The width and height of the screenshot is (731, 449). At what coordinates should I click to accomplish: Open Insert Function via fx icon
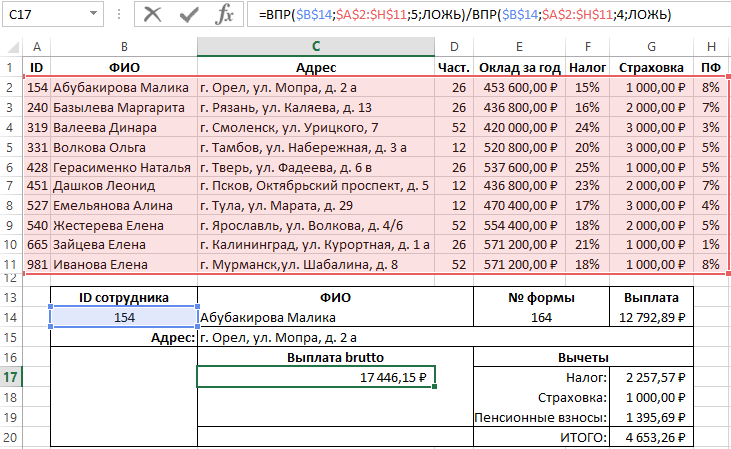(x=226, y=14)
